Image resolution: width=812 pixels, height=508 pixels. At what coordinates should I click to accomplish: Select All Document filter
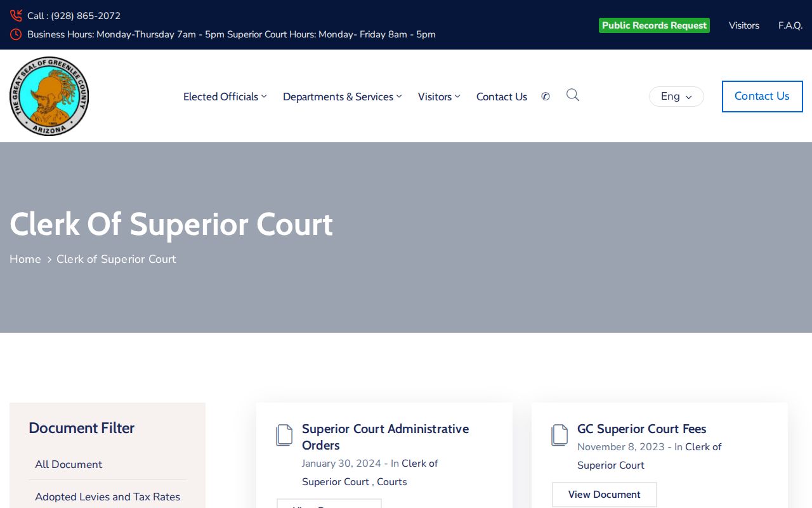(69, 464)
